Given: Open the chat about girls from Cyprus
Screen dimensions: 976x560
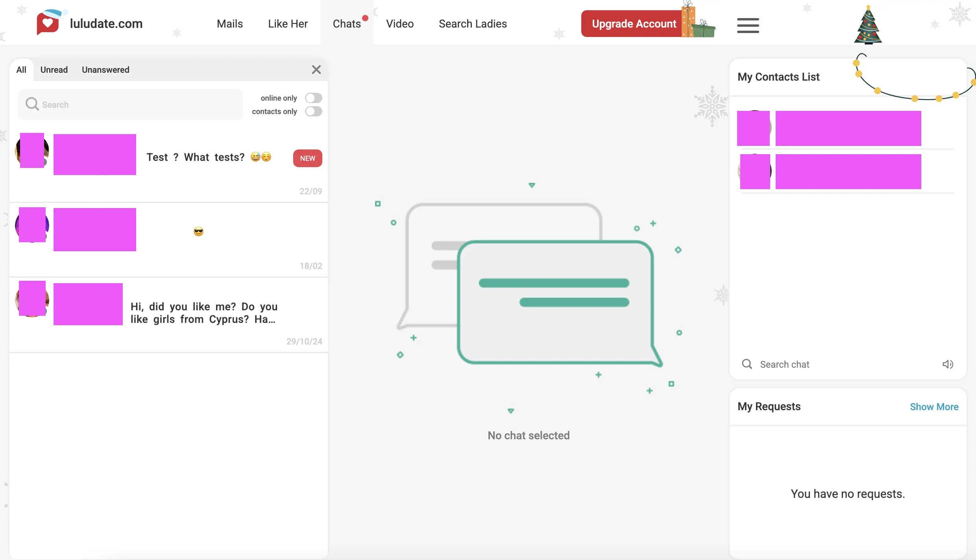Looking at the screenshot, I should tap(204, 313).
